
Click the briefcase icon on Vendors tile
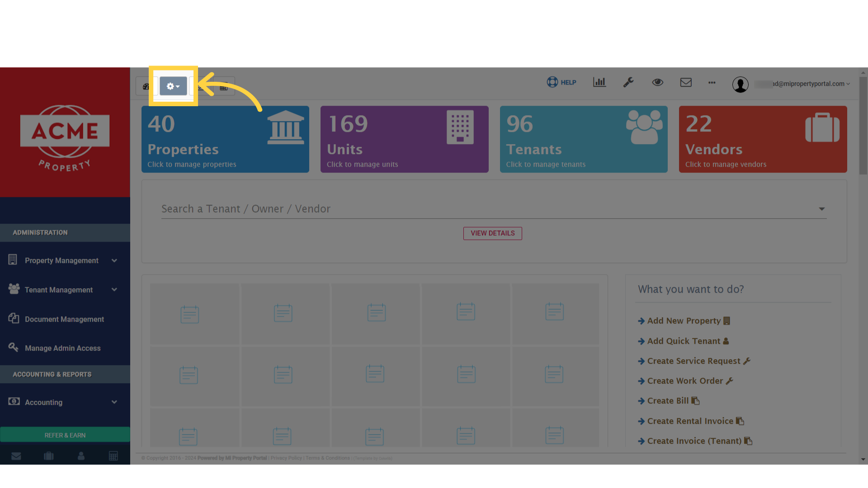tap(822, 127)
